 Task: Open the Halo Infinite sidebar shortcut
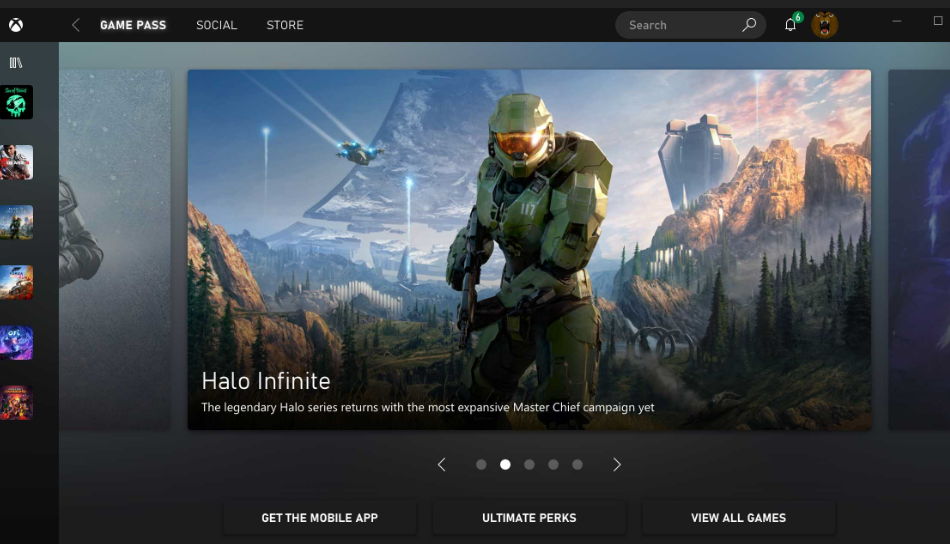click(16, 222)
